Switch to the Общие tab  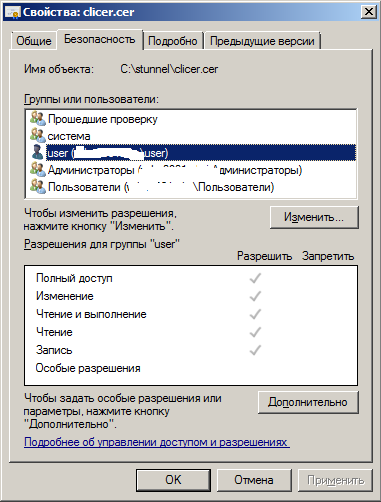point(34,41)
